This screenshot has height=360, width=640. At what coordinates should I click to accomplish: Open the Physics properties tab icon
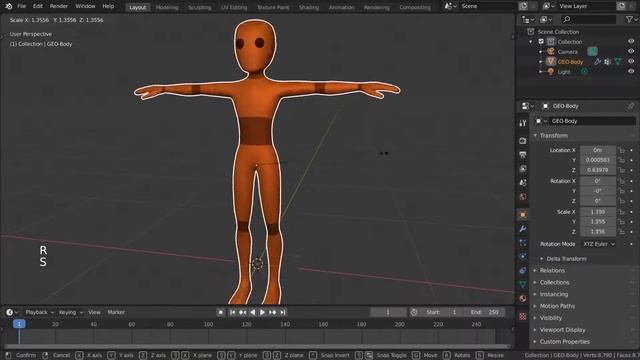pyautogui.click(x=523, y=256)
